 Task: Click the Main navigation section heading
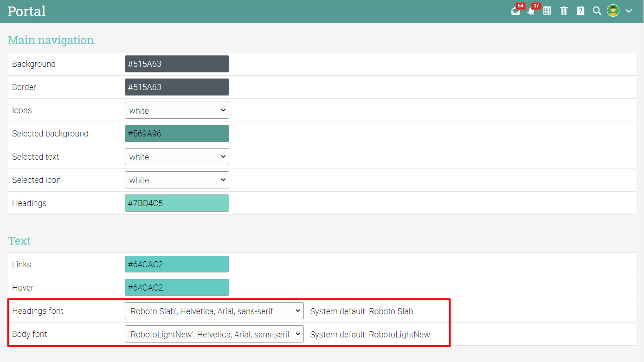coord(51,40)
